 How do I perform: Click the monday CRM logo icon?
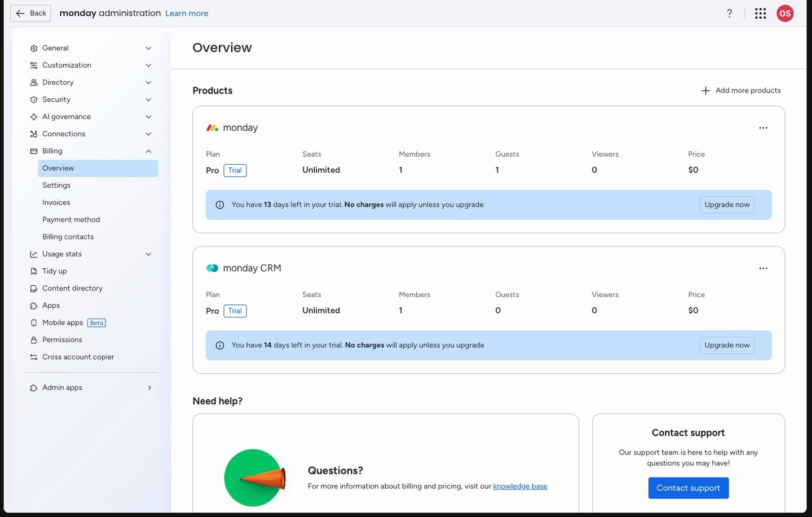[x=213, y=268]
